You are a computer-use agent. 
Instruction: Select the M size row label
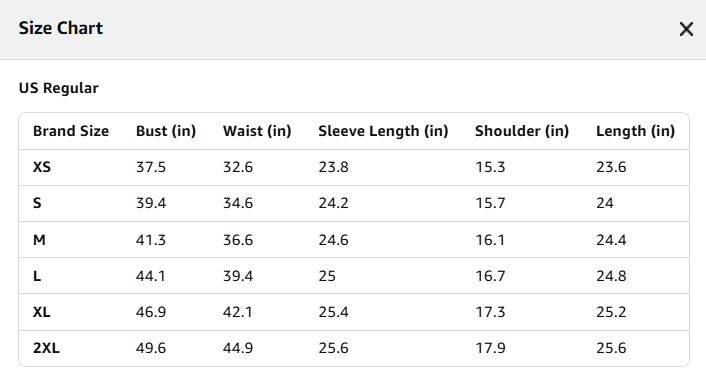(39, 240)
